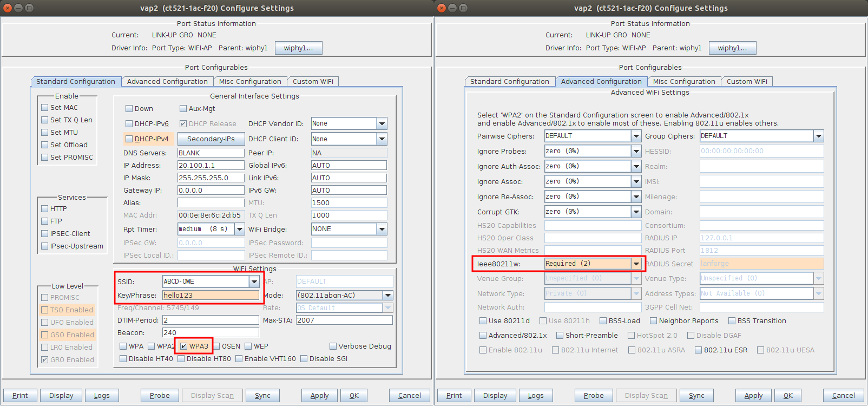
Task: Check the HTTP service option
Action: (x=45, y=208)
